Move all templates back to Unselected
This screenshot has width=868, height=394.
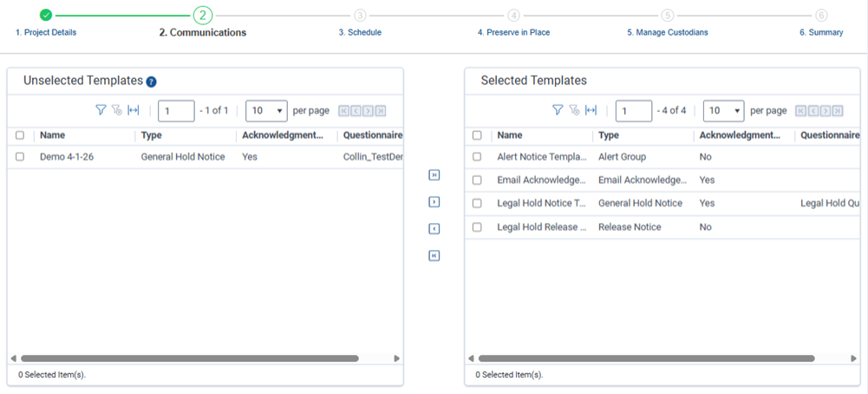[x=434, y=255]
